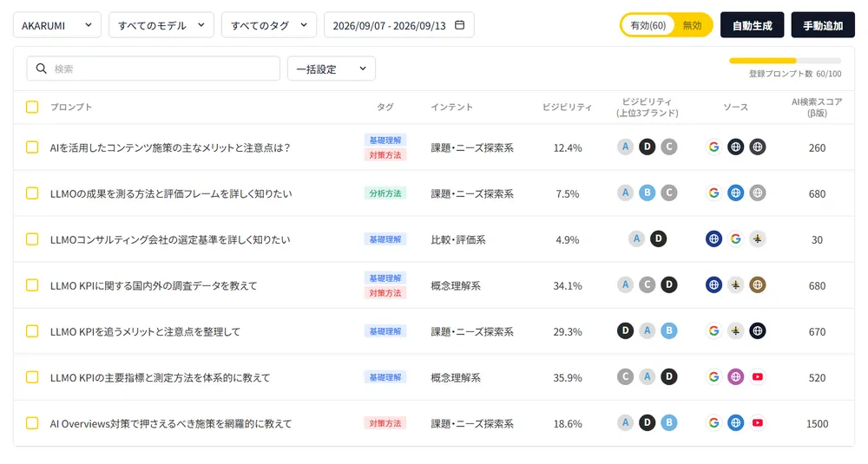Click brand D badge in メリットと注意点を整理して row
Screen dimensions: 868x464
(x=625, y=330)
